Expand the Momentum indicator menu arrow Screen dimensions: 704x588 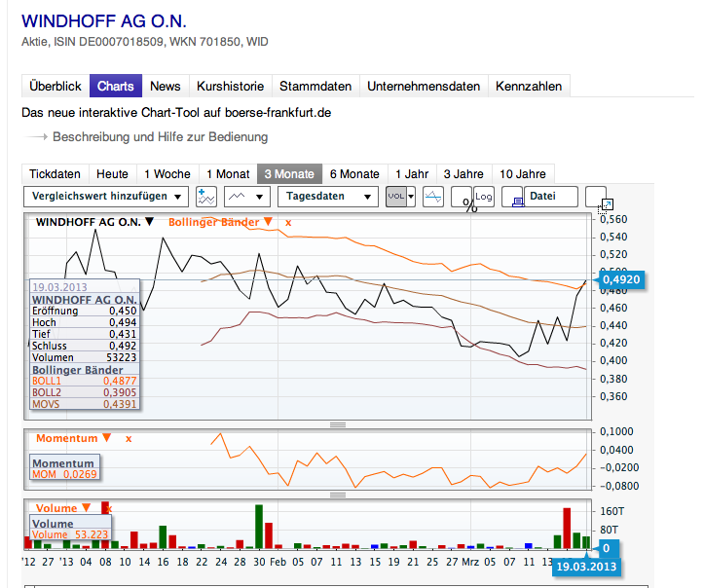[x=106, y=438]
